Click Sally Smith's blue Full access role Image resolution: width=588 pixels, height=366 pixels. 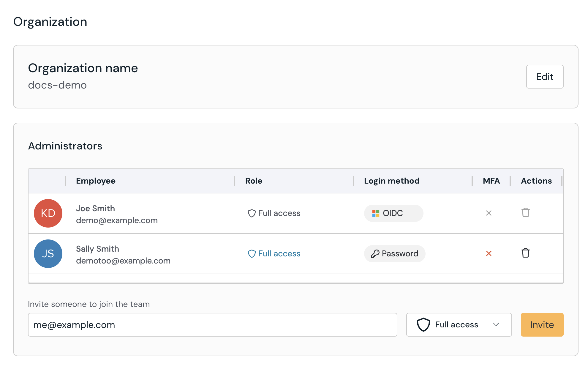[274, 254]
